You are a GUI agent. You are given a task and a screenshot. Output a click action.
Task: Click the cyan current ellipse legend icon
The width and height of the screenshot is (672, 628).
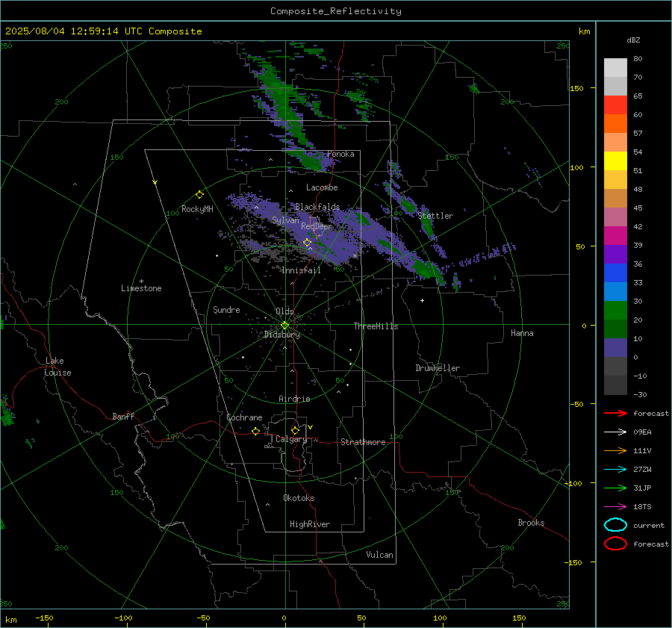pos(615,525)
